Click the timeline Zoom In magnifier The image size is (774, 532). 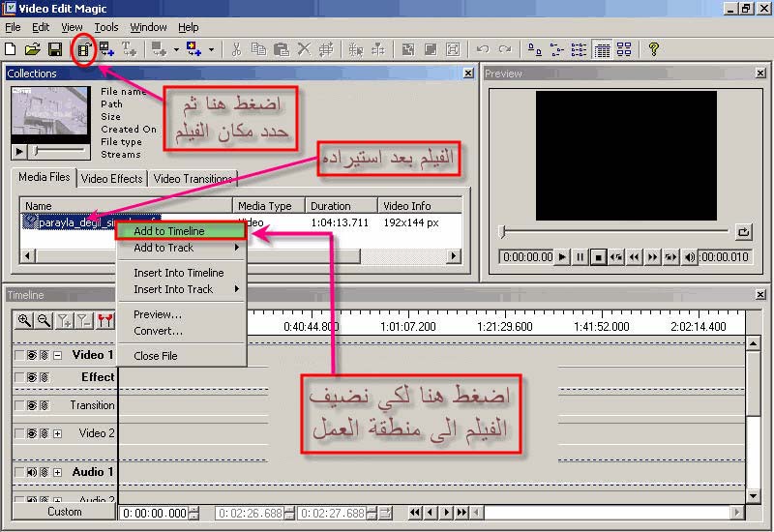tap(24, 321)
